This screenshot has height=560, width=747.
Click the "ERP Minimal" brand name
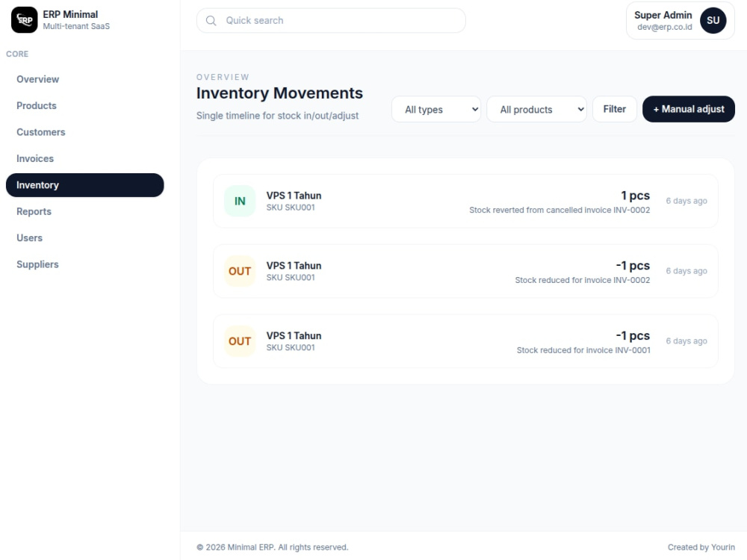tap(70, 14)
